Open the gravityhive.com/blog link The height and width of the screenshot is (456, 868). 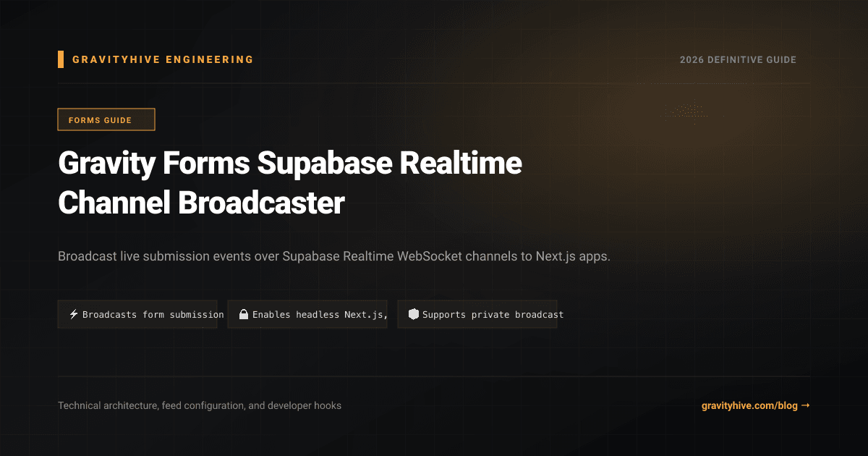pos(756,405)
